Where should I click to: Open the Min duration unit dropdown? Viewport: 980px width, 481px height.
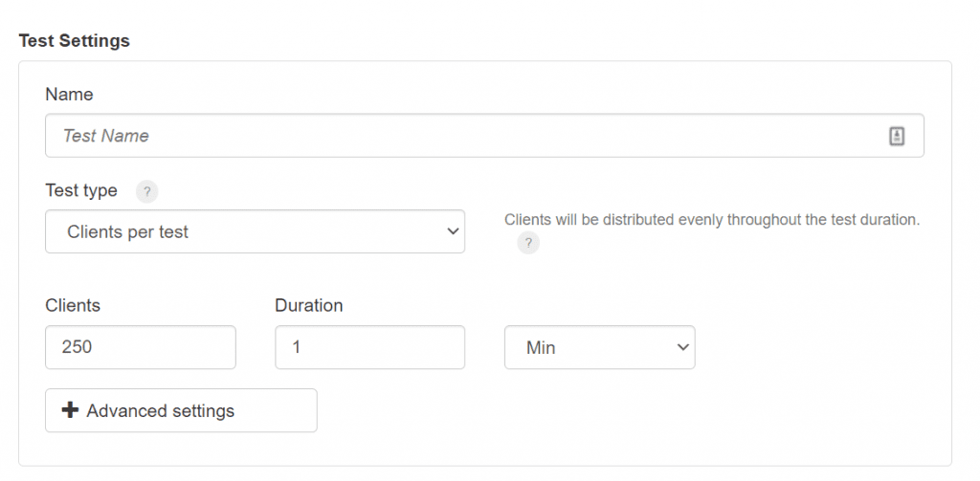[599, 347]
